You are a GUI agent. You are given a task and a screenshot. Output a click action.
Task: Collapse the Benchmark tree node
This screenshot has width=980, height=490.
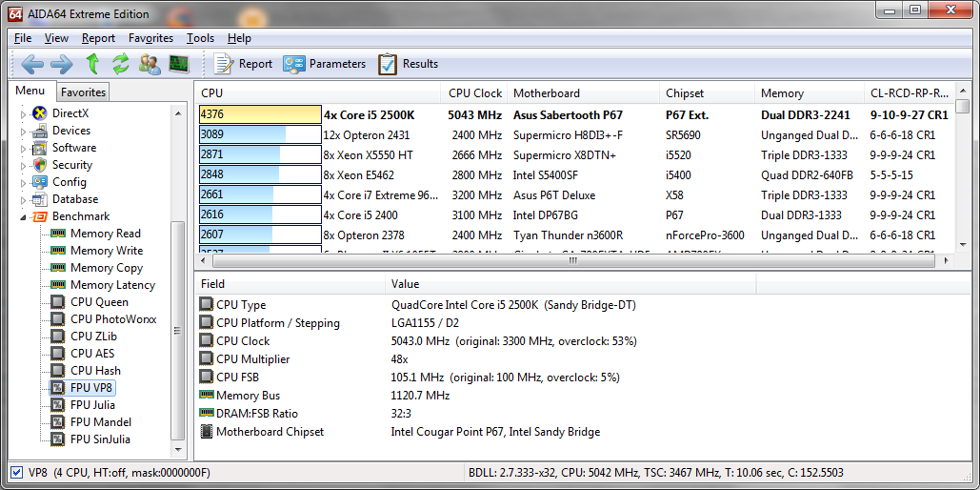25,217
